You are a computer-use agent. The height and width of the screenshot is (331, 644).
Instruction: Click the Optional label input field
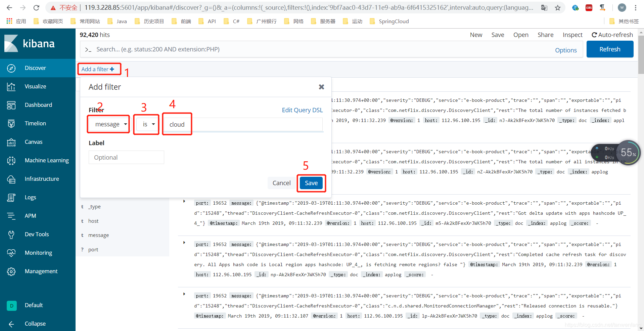(x=126, y=158)
